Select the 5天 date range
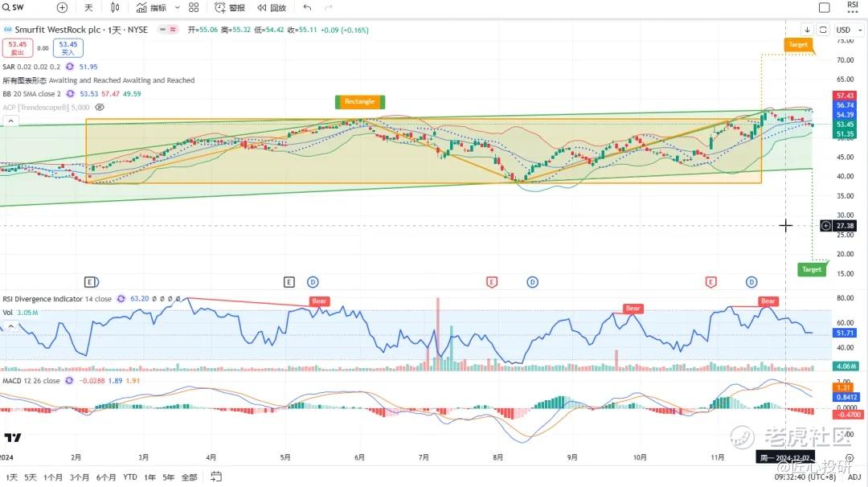 pos(31,477)
